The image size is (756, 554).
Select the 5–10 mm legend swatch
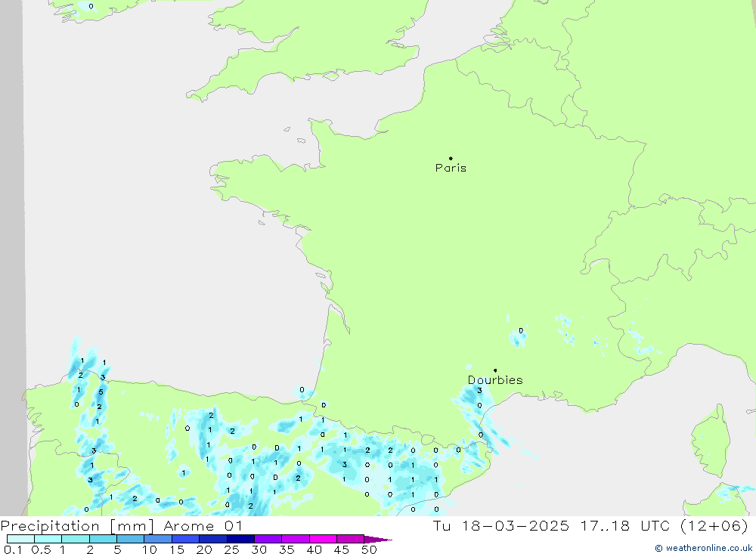(x=130, y=539)
